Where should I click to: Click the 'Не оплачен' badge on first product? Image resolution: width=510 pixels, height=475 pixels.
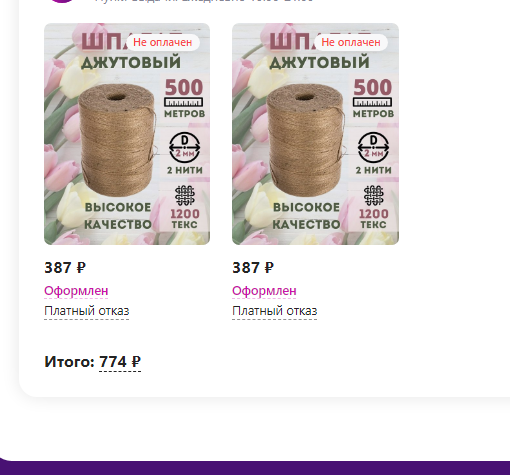163,42
